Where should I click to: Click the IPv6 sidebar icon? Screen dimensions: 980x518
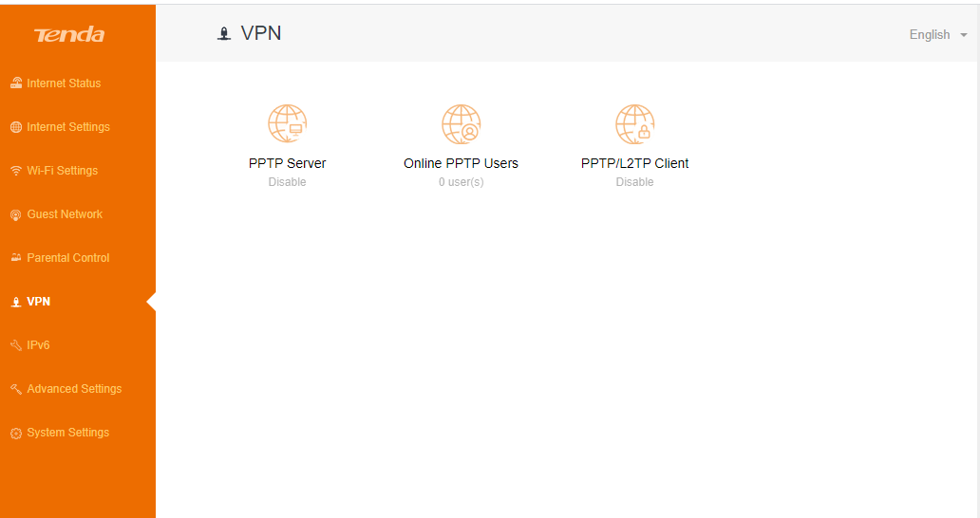16,345
